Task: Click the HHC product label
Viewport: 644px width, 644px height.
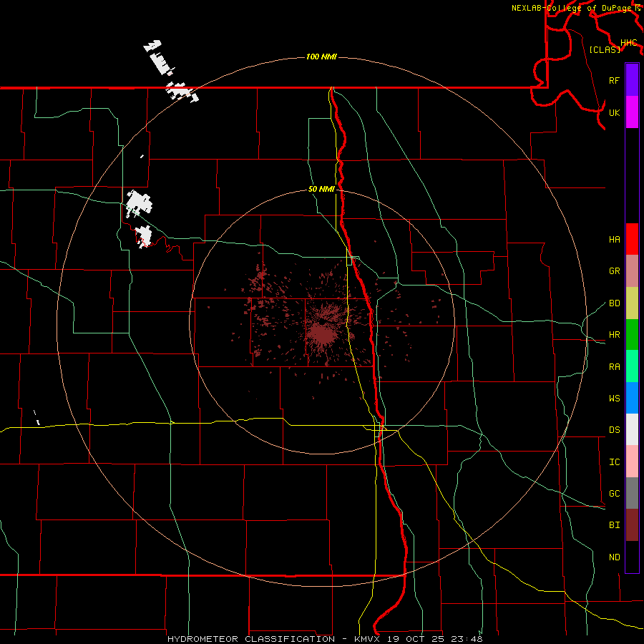Action: click(628, 43)
